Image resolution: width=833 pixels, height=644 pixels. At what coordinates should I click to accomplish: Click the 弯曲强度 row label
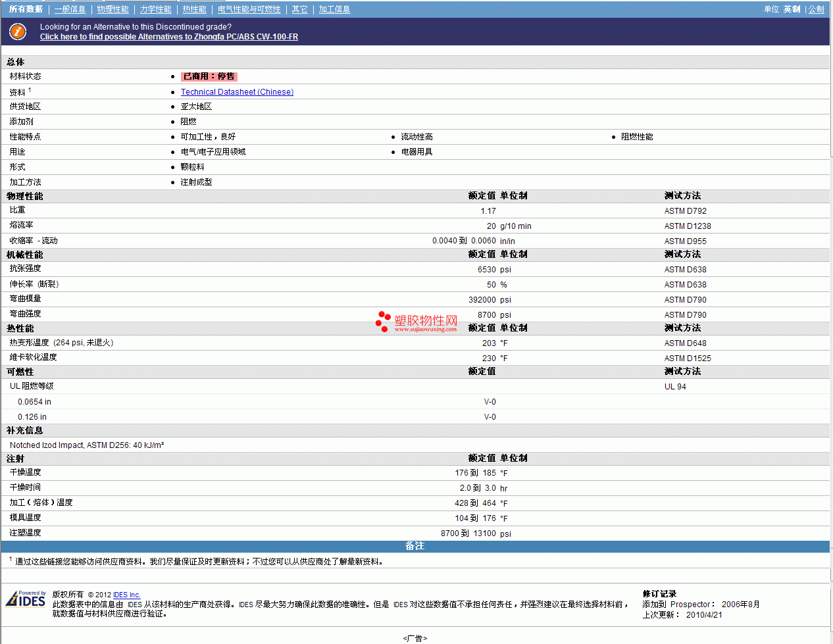(25, 314)
